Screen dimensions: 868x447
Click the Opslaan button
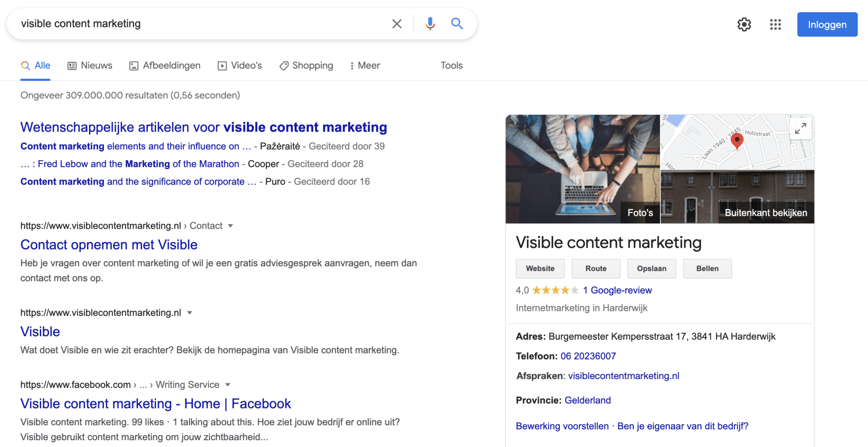point(651,268)
